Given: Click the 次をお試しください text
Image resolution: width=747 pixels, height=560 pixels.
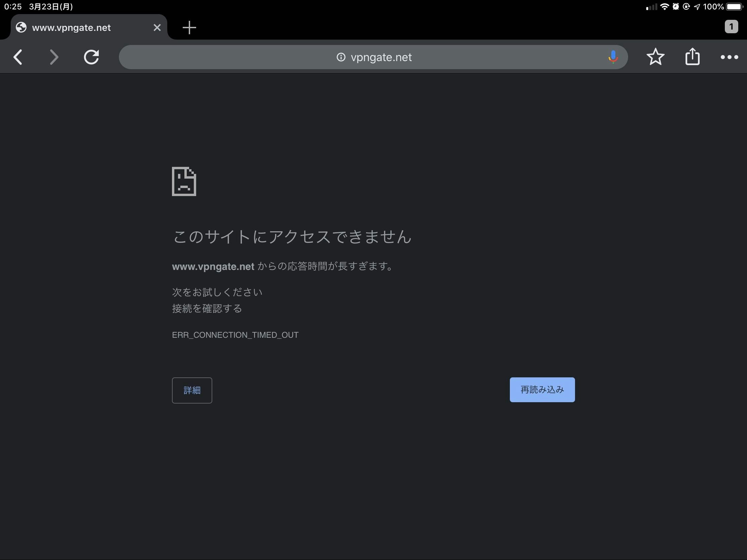Looking at the screenshot, I should point(217,292).
